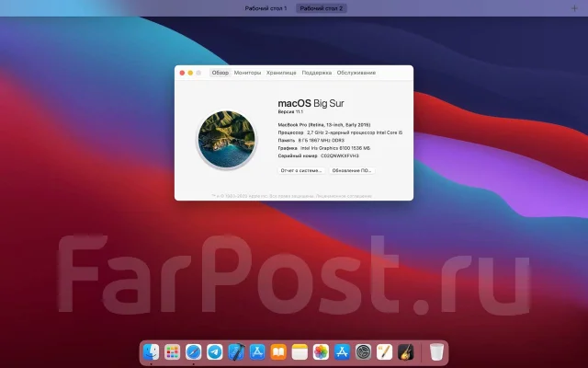Switch to the Обзор tab
Viewport: 588px width, 368px height.
[x=220, y=73]
